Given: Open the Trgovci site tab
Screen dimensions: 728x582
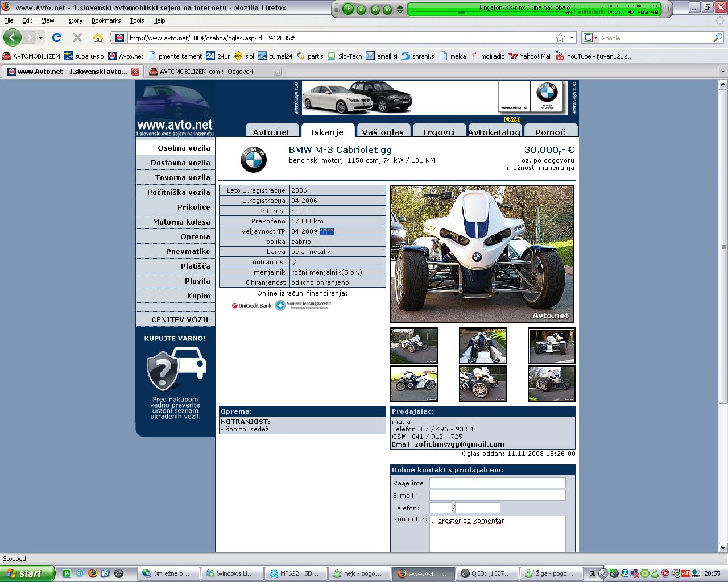Looking at the screenshot, I should pyautogui.click(x=439, y=131).
